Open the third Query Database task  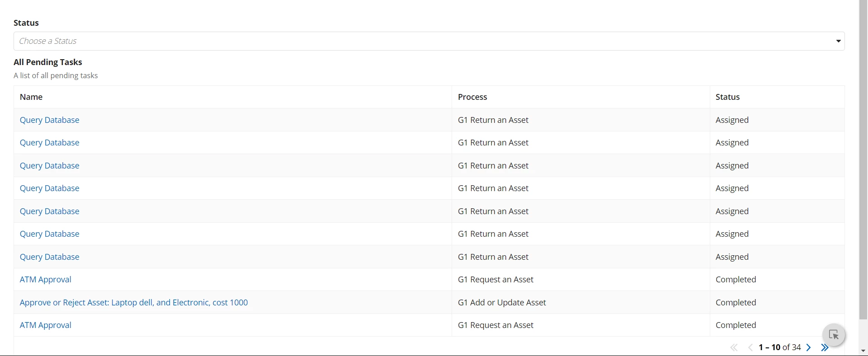50,166
